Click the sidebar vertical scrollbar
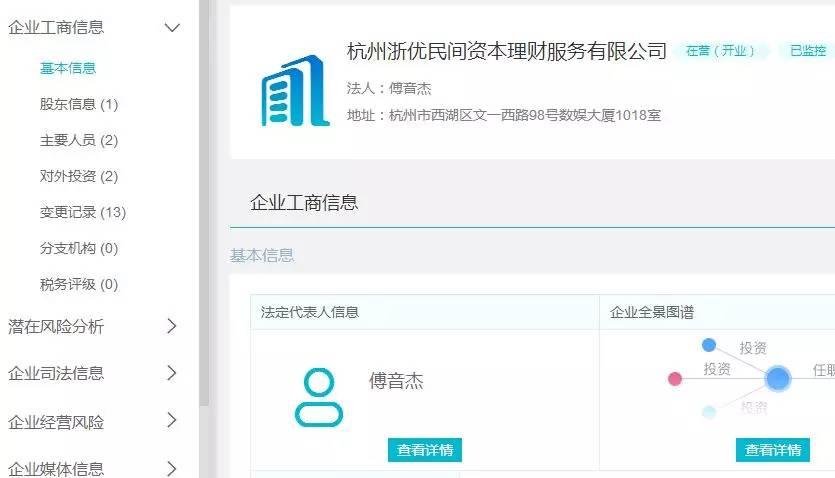Viewport: 835px width, 478px height. pos(204,202)
